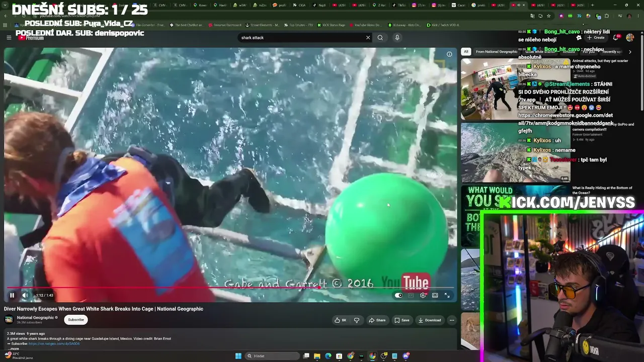Open Discord from the taskbar
The image size is (644, 362).
point(406,356)
